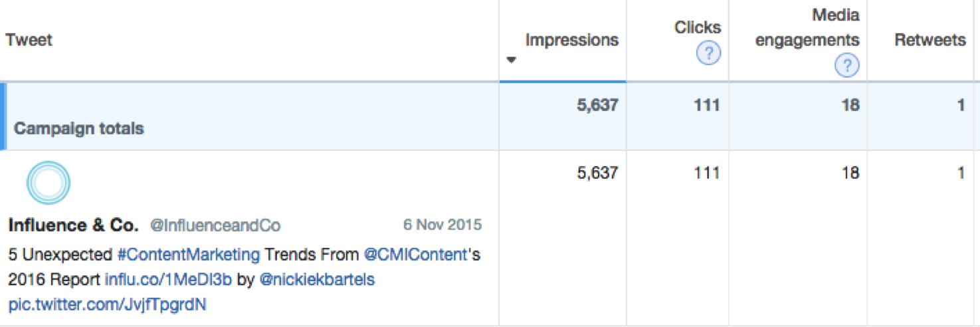Open the 6 Nov 2015 tweet date
Screen dimensions: 980x327
click(x=442, y=224)
